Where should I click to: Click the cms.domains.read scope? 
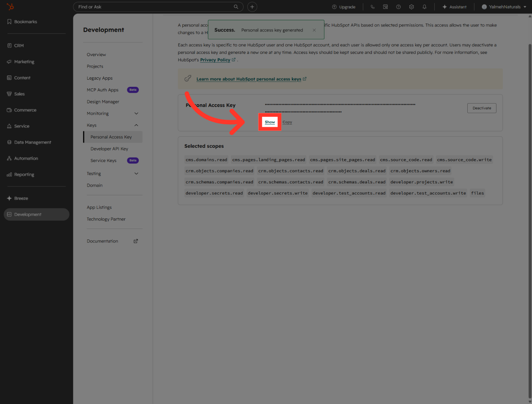pos(207,160)
